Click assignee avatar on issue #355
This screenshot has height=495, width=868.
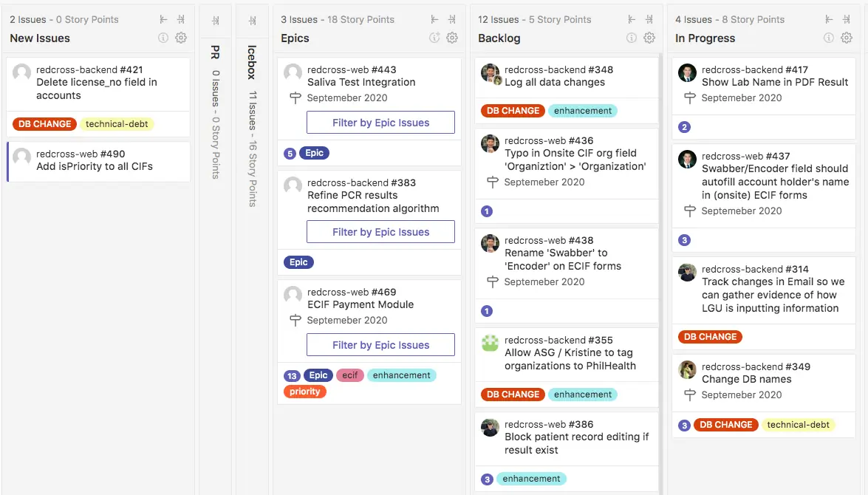(490, 343)
